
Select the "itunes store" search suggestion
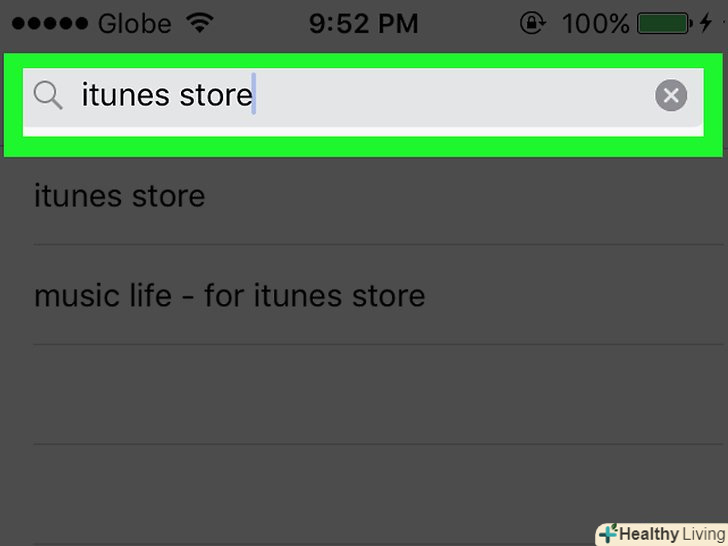pyautogui.click(x=120, y=195)
